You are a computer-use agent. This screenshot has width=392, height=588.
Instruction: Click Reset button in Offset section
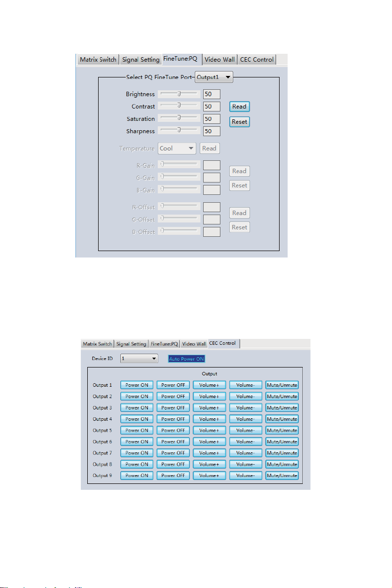click(x=240, y=227)
